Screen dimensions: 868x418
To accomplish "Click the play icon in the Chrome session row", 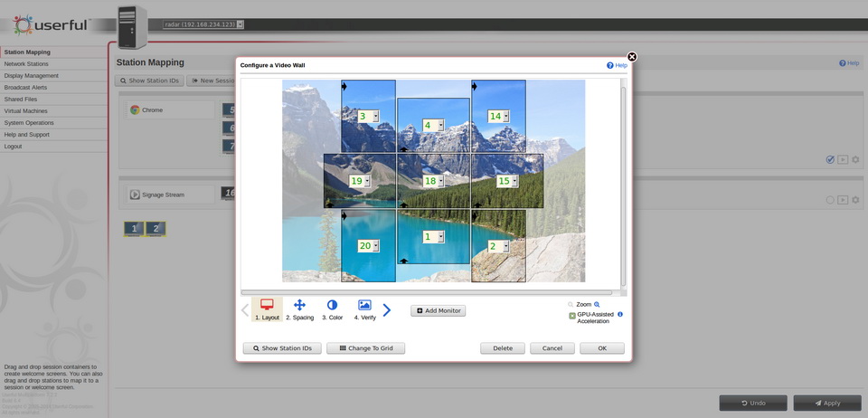I will [843, 159].
